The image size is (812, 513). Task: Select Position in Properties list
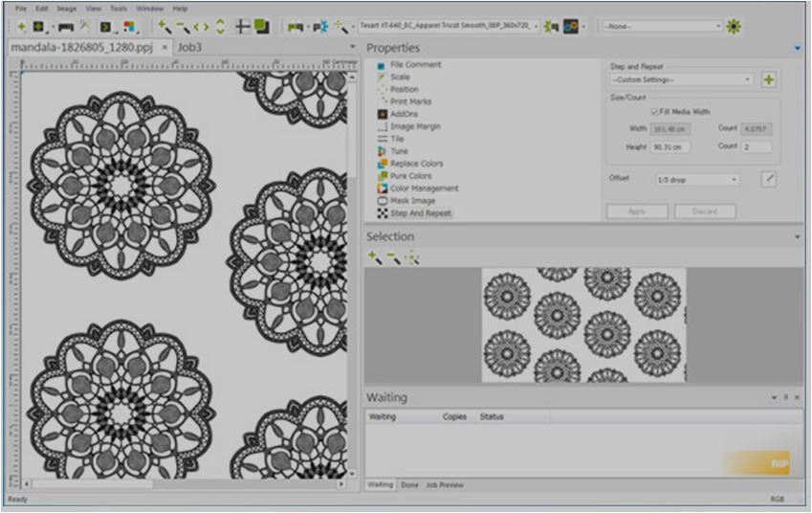tap(398, 89)
